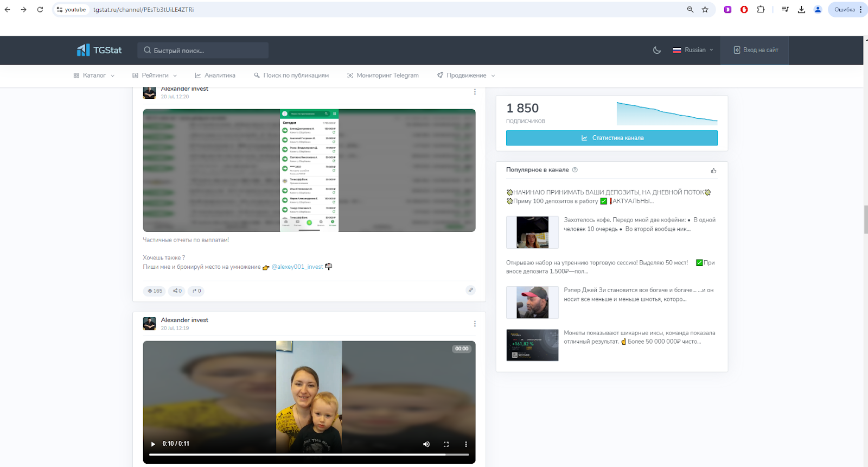
Task: Play the video in the post
Action: click(153, 444)
